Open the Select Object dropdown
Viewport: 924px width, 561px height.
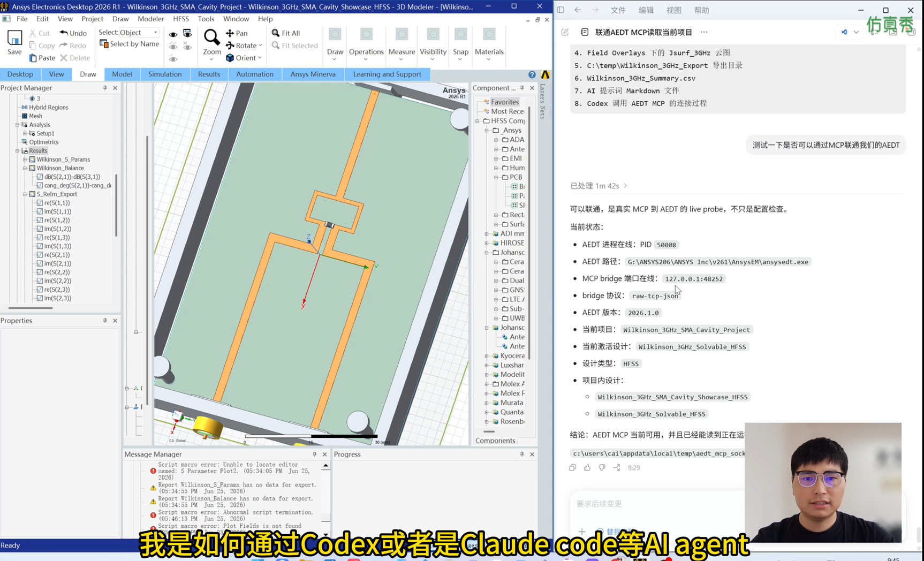click(x=139, y=33)
